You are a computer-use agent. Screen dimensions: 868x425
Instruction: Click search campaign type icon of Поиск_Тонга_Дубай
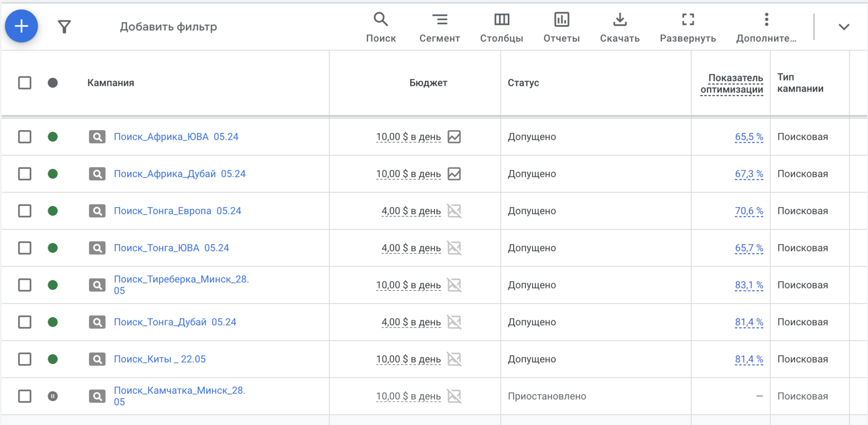pos(97,322)
